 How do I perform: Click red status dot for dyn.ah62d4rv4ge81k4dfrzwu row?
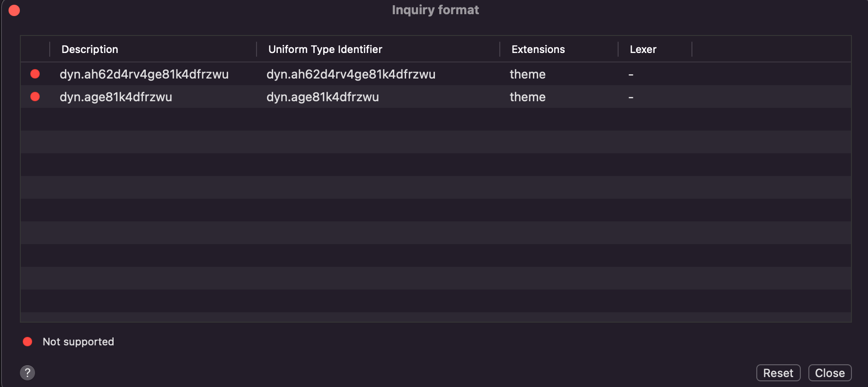click(35, 74)
